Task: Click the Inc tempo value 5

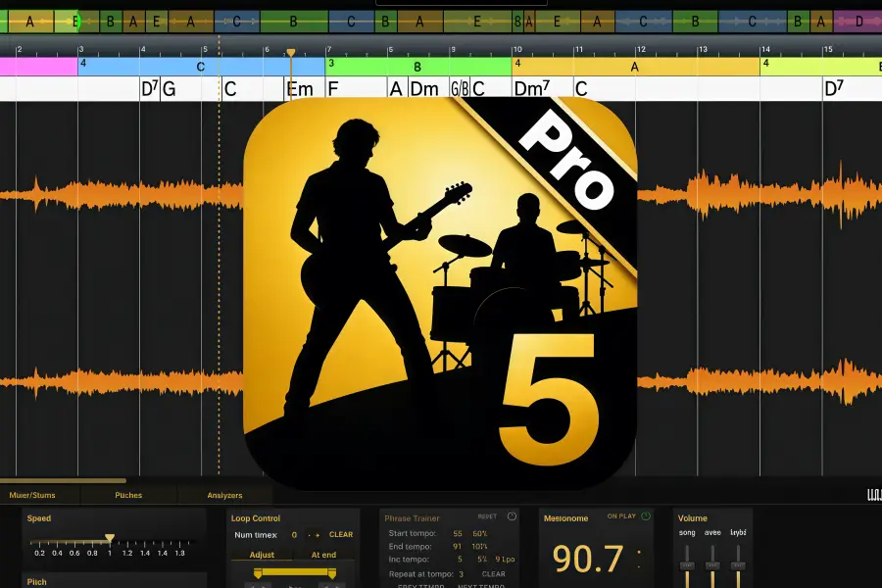Action: 460,560
